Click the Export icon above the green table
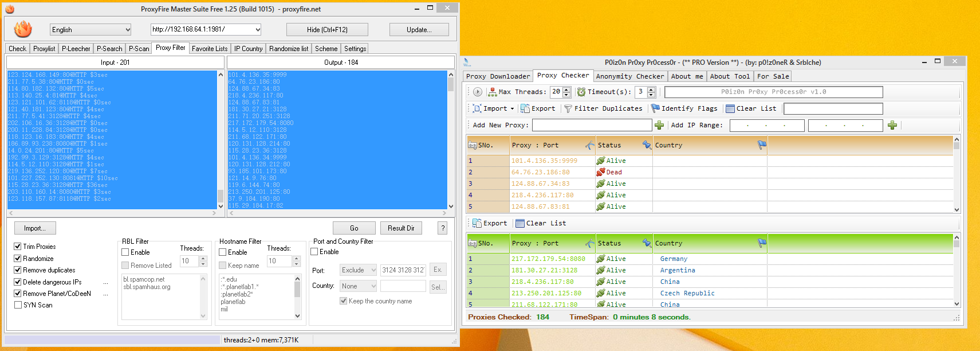The width and height of the screenshot is (980, 351). (x=477, y=223)
